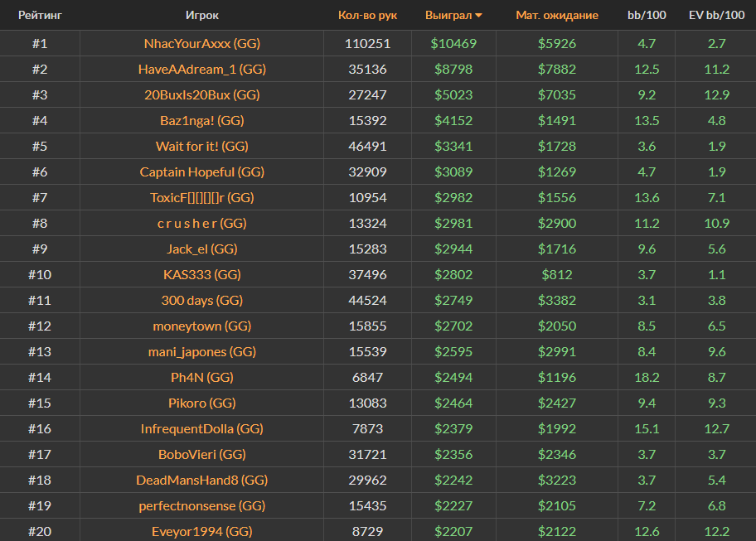Click player Ph4N (GG)
The height and width of the screenshot is (541, 756).
click(x=202, y=377)
